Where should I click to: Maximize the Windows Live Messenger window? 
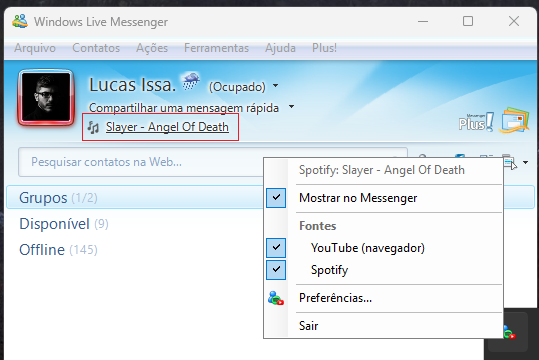[x=468, y=21]
